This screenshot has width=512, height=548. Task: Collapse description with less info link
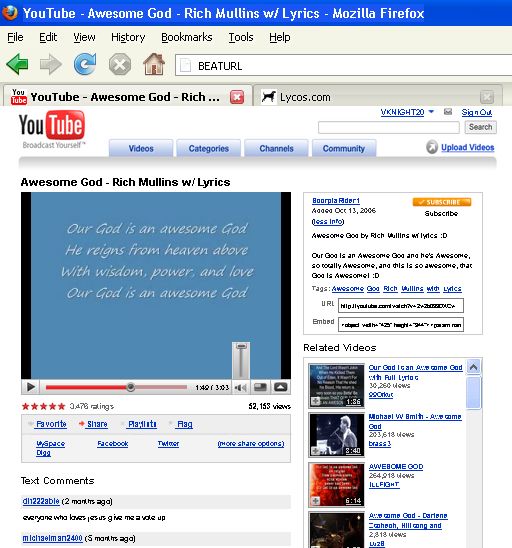[328, 222]
